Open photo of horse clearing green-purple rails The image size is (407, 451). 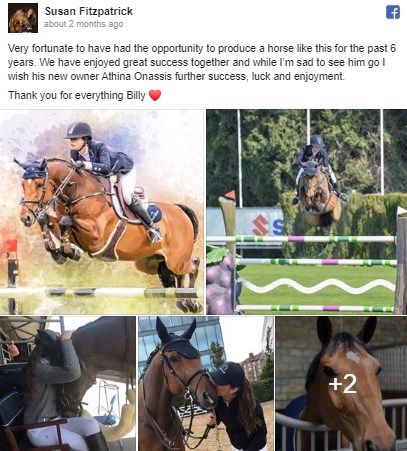coord(307,212)
